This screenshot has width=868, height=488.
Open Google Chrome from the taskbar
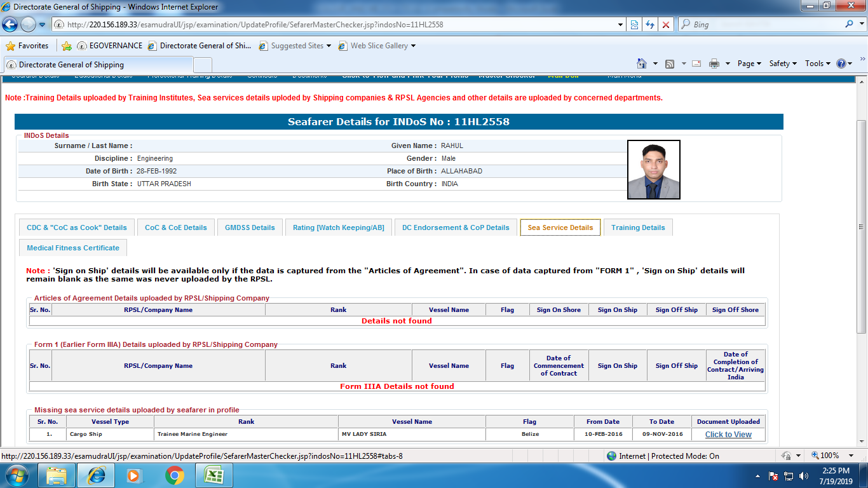(175, 475)
